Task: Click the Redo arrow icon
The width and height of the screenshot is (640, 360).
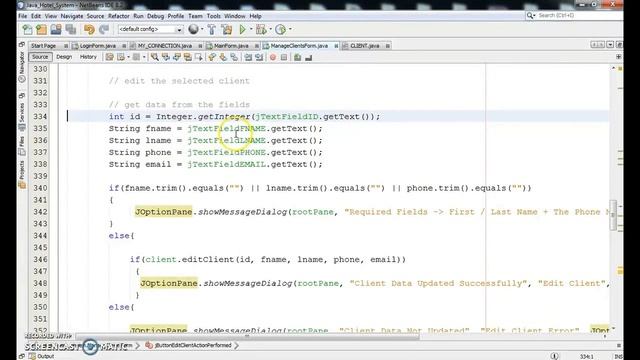Action: [104, 29]
